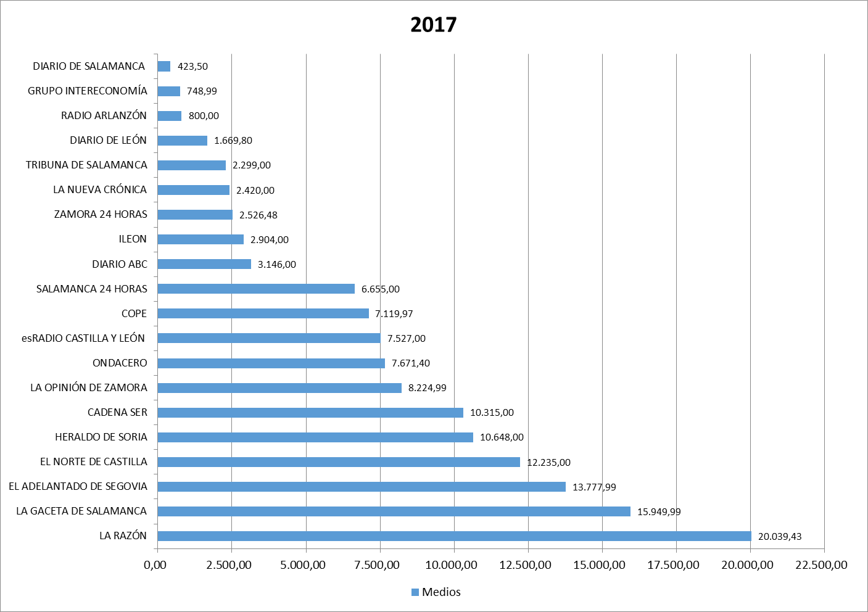Viewport: 868px width, 612px height.
Task: Click the data label 7.119,97
Action: [x=394, y=314]
